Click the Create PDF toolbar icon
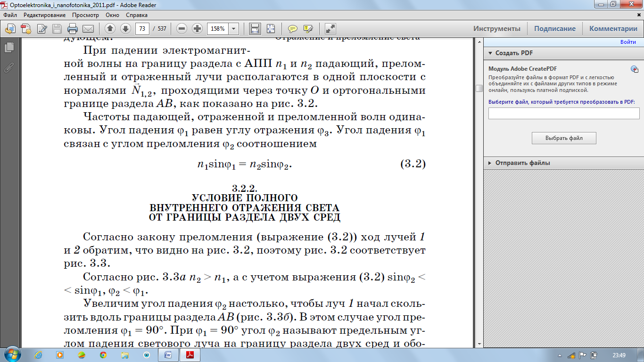Screen dimensions: 644x362 coord(25,29)
